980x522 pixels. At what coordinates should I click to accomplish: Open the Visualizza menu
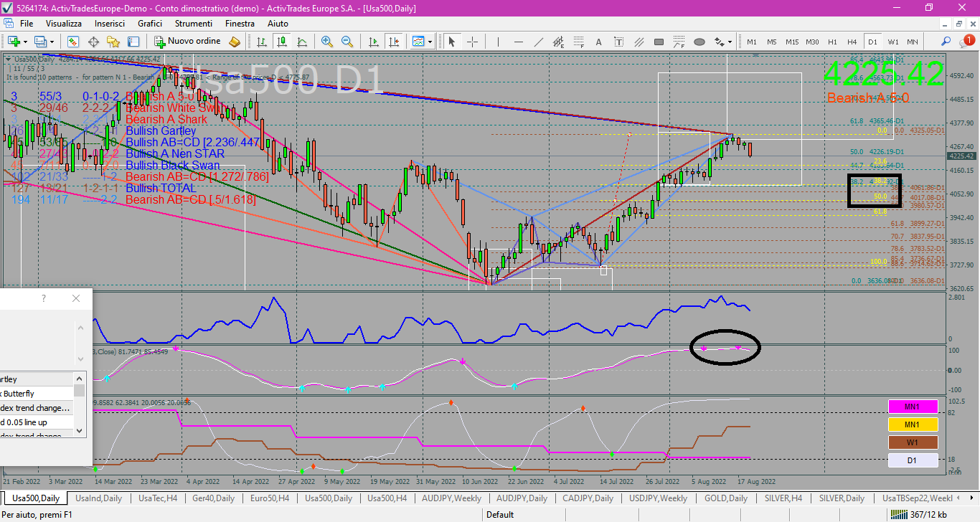coord(64,24)
